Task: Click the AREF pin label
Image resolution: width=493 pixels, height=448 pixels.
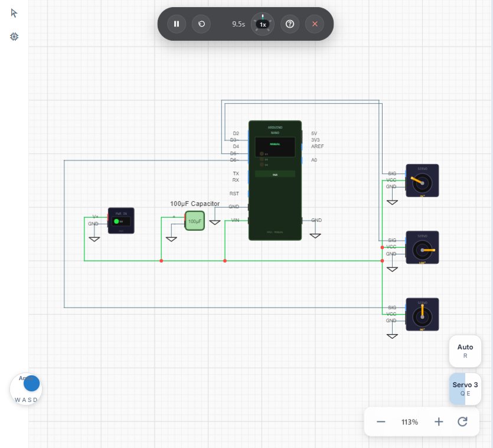Action: pyautogui.click(x=317, y=146)
